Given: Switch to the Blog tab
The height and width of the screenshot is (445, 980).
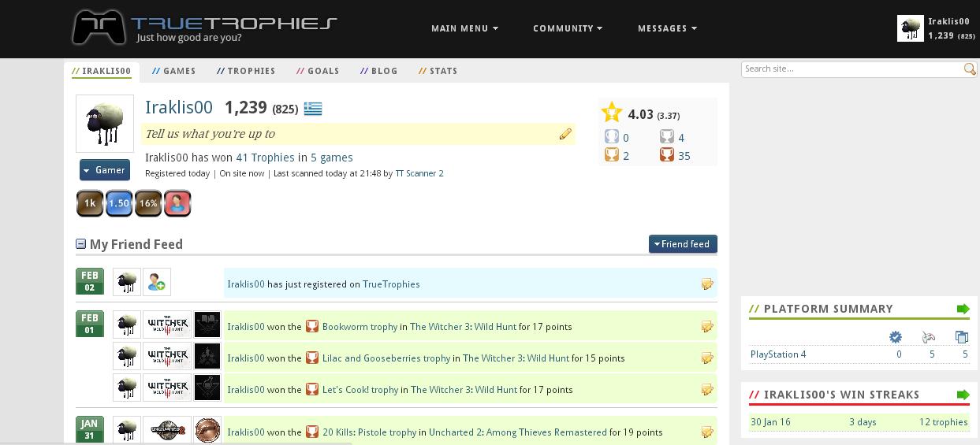Looking at the screenshot, I should point(379,71).
